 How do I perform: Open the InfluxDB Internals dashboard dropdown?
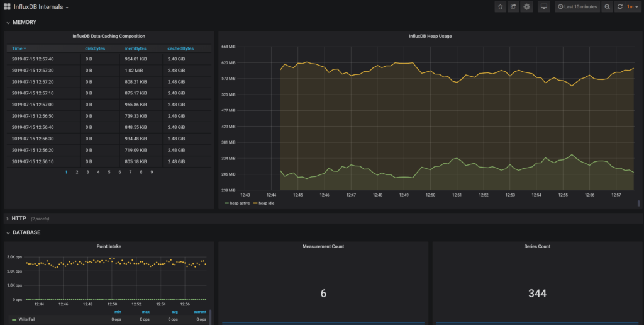point(41,7)
